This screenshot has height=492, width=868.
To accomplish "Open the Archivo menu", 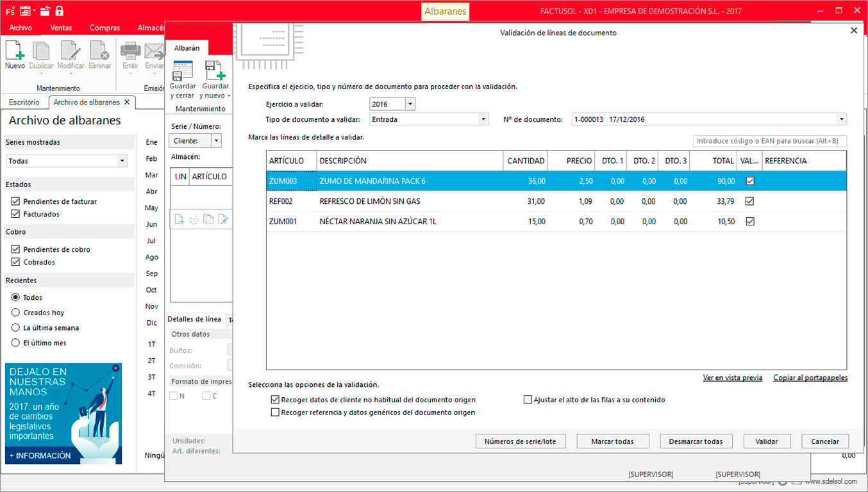I will coord(21,28).
